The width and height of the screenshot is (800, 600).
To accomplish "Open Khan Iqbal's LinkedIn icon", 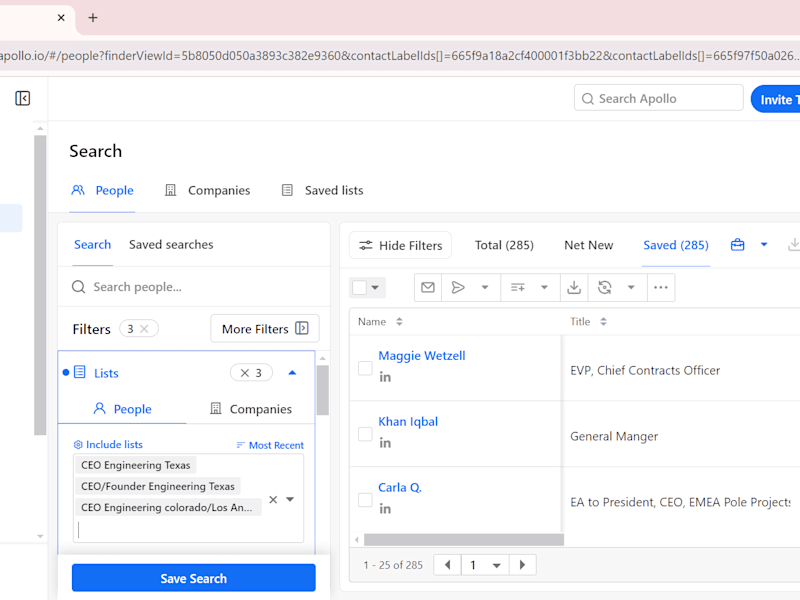I will point(385,443).
